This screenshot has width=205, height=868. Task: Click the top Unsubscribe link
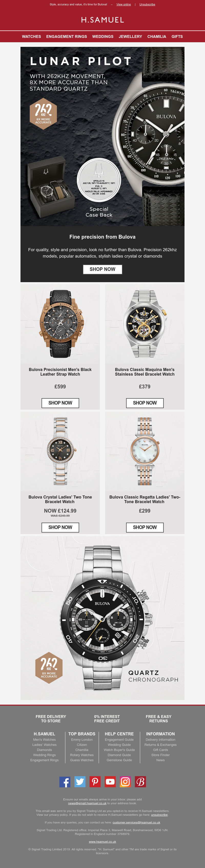coord(147,4)
